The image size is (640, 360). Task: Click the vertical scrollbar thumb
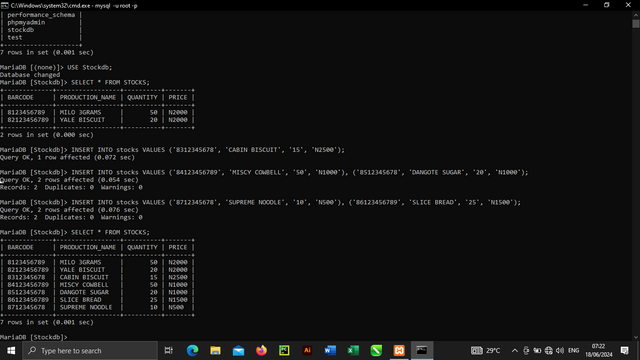coord(636,24)
